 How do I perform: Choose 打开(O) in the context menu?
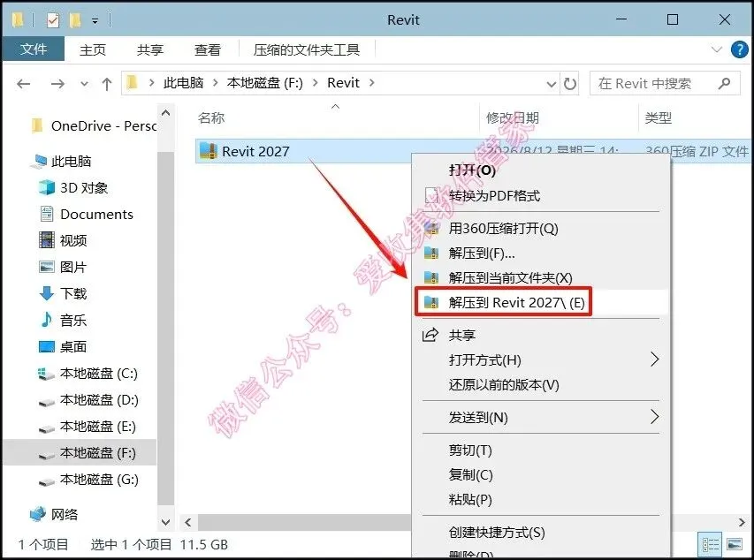(541, 170)
